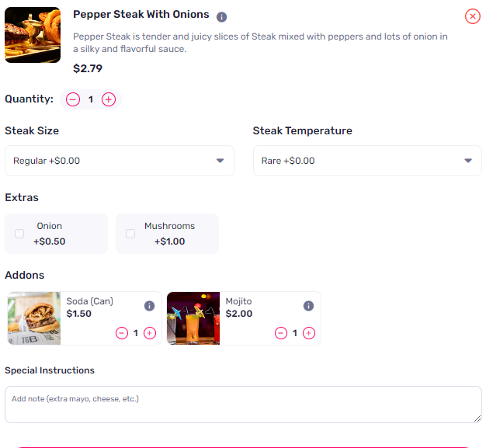Add one more Soda (Can) addon
Image resolution: width=493 pixels, height=448 pixels.
[150, 333]
